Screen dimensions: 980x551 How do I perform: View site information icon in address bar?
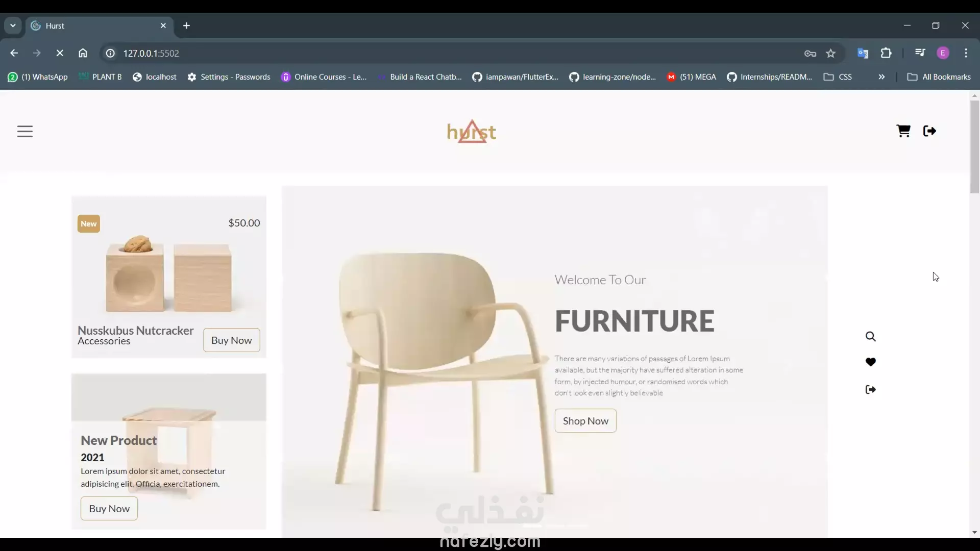pyautogui.click(x=110, y=53)
